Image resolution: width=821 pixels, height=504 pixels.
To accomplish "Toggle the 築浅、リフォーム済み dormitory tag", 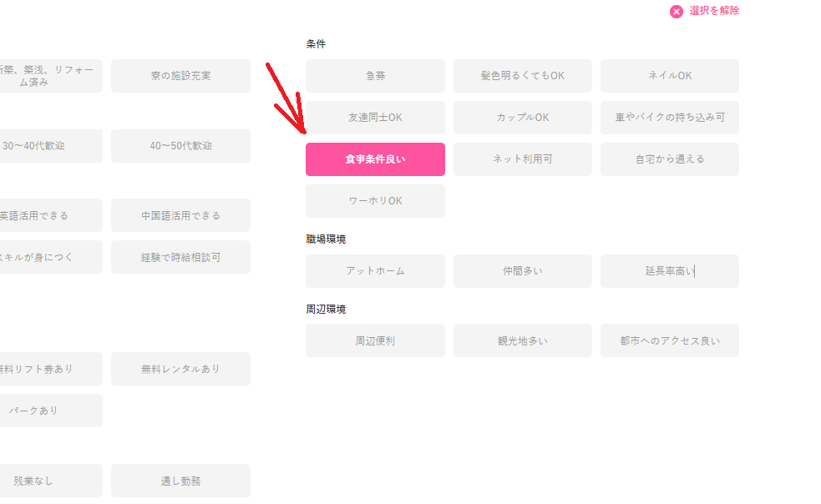I will 51,76.
